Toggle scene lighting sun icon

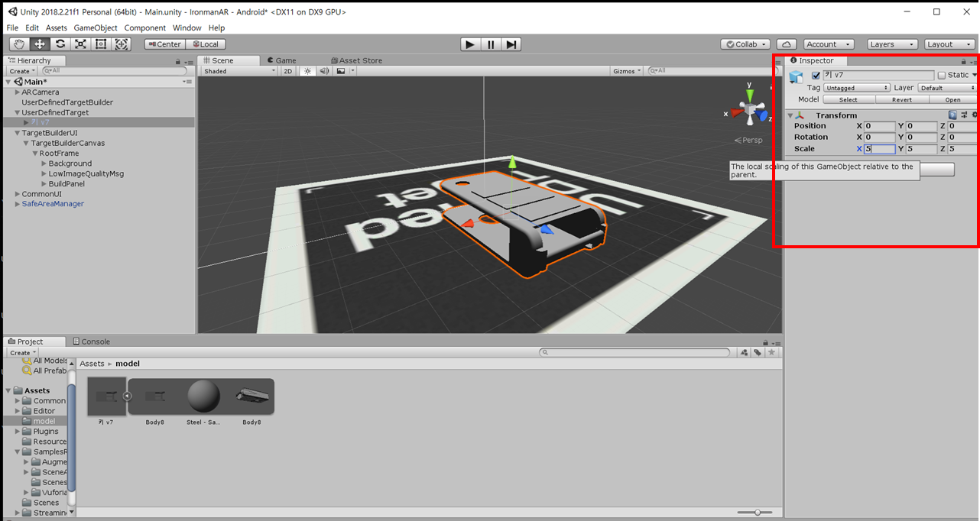pos(307,71)
